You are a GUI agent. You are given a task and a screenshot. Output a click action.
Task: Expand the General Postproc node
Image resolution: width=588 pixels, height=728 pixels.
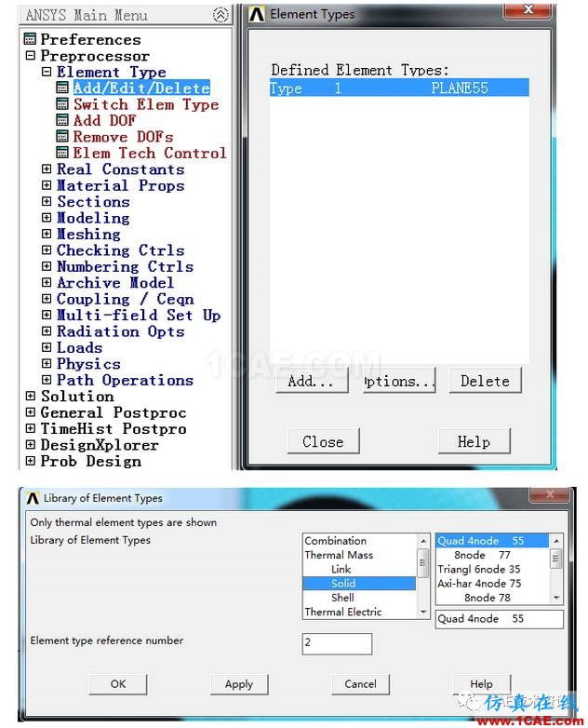[31, 412]
